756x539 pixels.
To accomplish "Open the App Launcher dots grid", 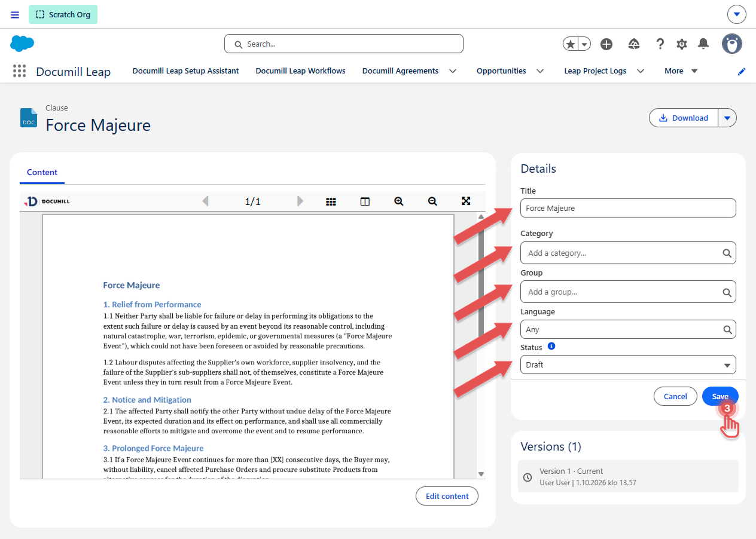I will click(19, 71).
